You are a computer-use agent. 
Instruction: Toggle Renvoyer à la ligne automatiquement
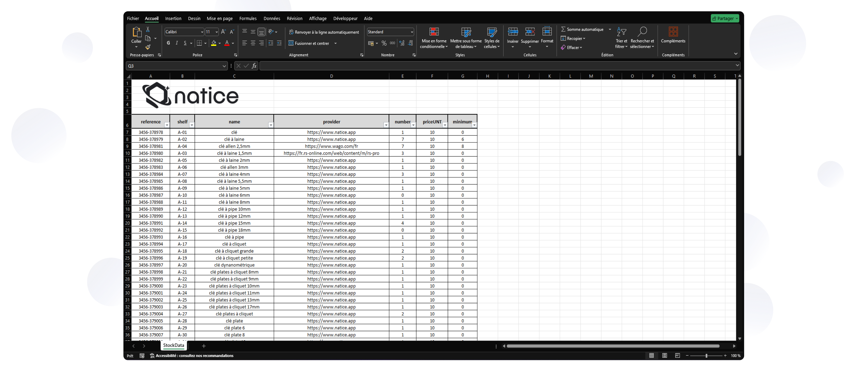324,32
